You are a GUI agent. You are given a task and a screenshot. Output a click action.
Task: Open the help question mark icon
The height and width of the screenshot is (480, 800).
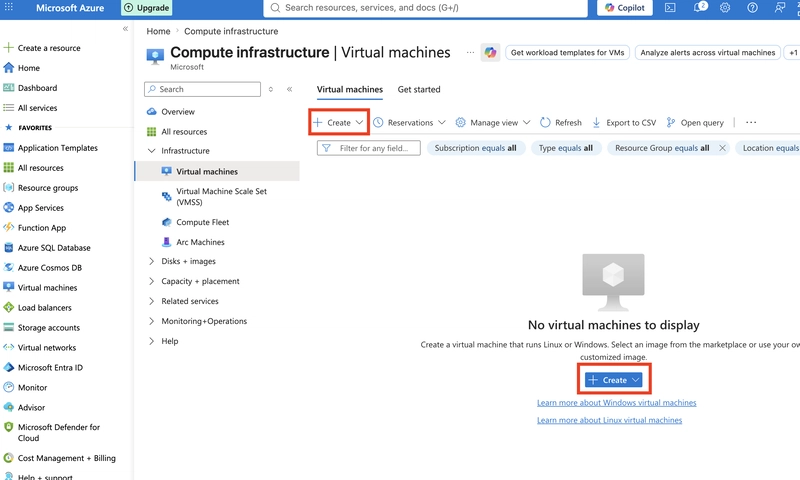753,8
